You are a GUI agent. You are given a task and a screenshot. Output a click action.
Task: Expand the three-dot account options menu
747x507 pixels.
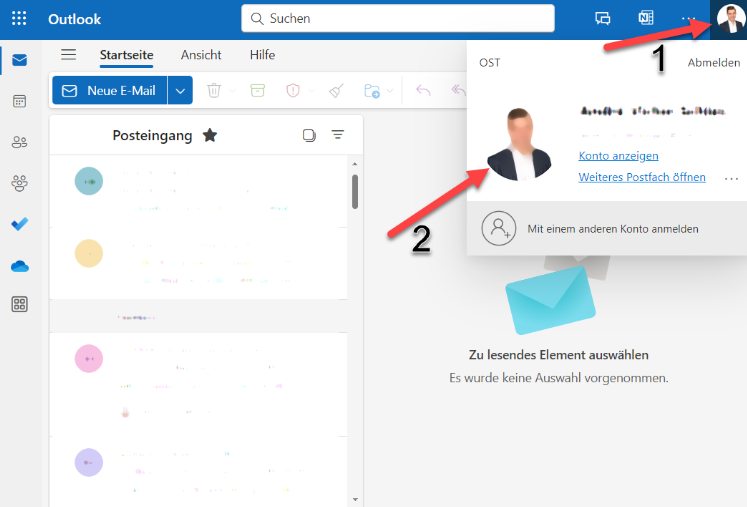(732, 178)
